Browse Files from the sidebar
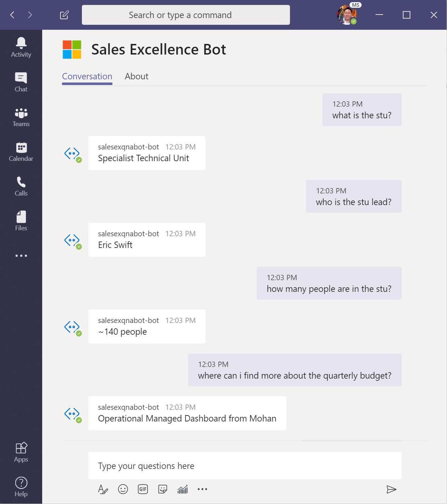 [x=21, y=220]
